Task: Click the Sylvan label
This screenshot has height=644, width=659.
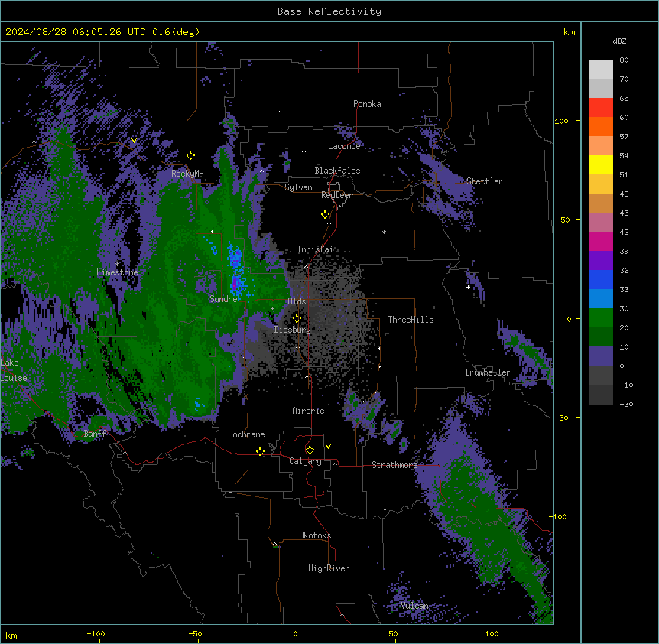Action: click(298, 187)
